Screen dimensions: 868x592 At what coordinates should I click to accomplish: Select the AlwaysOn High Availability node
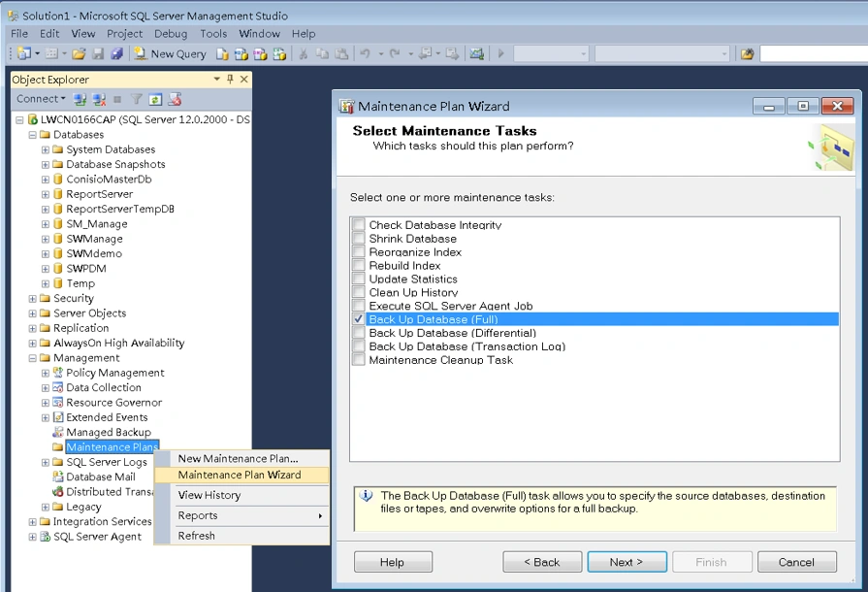point(119,344)
